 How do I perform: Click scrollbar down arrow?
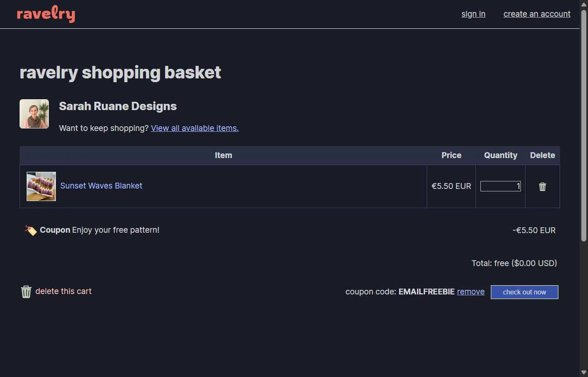(584, 372)
